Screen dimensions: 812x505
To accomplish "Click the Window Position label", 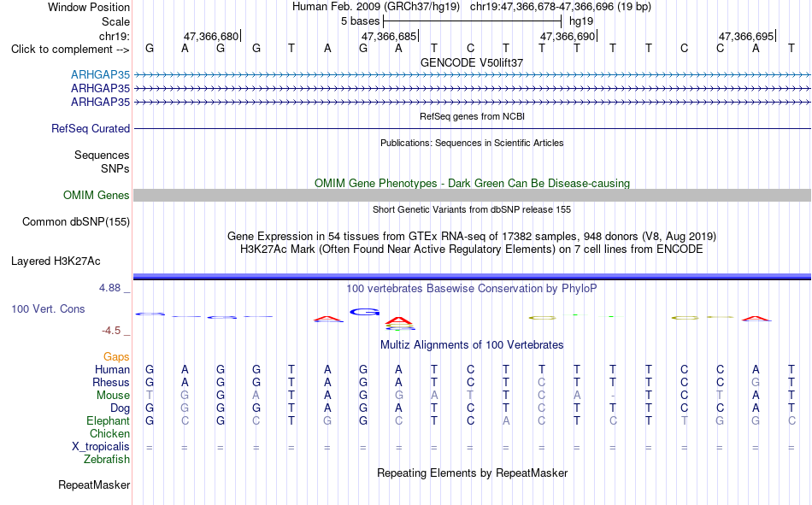I will click(x=89, y=7).
